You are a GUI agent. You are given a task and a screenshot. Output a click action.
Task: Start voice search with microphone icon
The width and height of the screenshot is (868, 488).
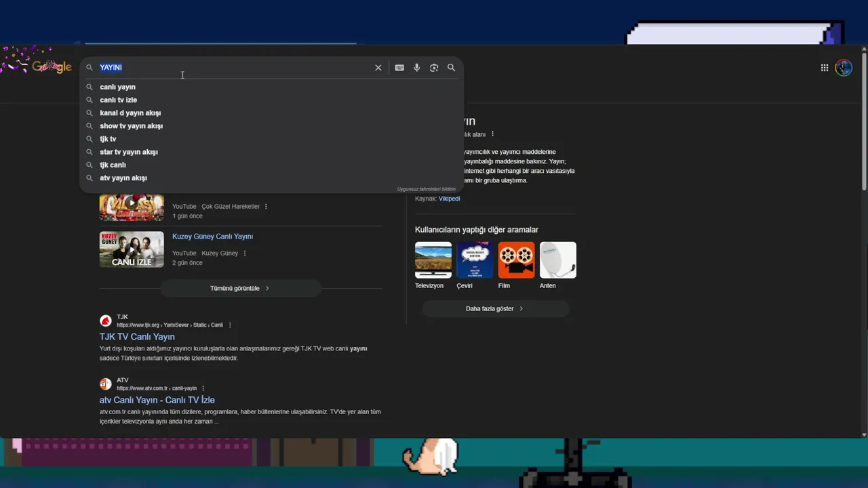pos(416,68)
